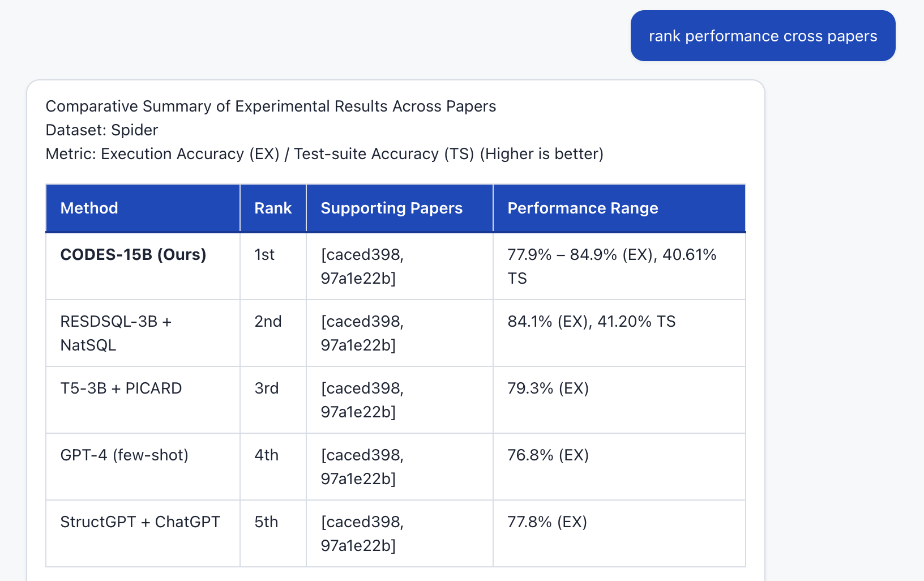The height and width of the screenshot is (581, 924).
Task: Select the GPT-4 (few-shot) method cell
Action: pos(125,455)
